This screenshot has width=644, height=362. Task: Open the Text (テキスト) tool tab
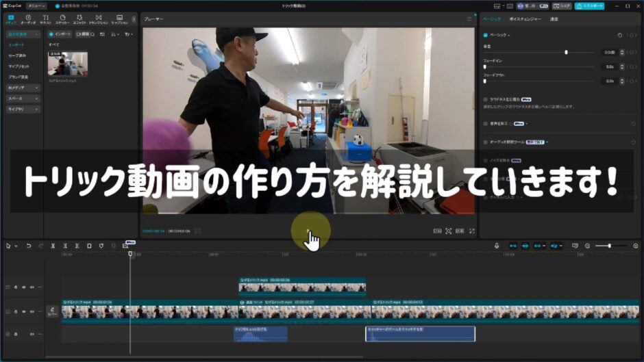pyautogui.click(x=45, y=19)
